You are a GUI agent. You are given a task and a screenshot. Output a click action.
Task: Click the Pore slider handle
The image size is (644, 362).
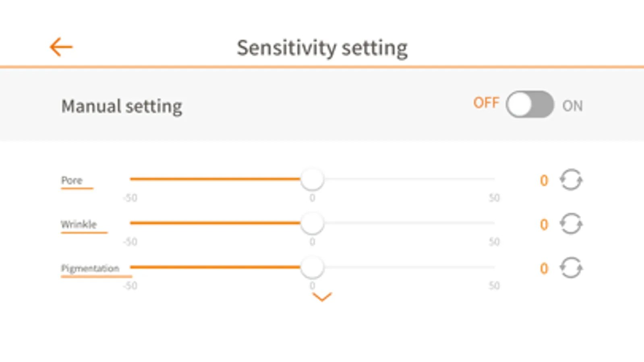[312, 179]
